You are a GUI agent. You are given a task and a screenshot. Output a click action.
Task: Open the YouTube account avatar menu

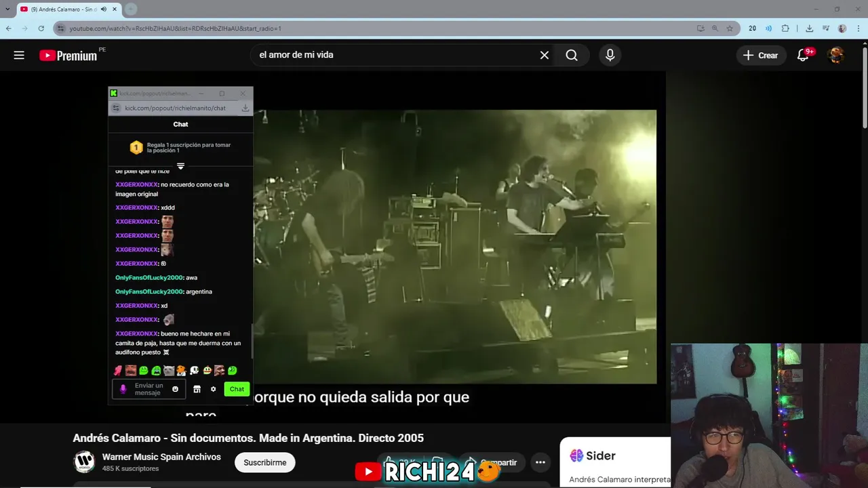pos(836,56)
